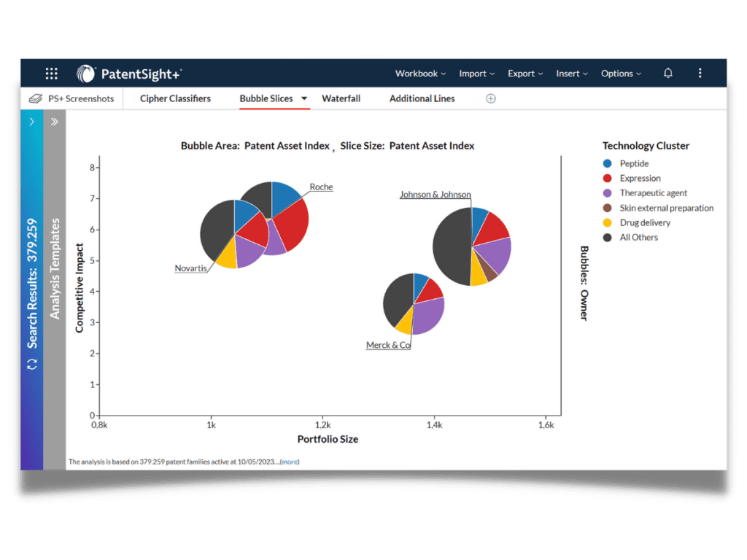Click the (more) link in the footer
Viewport: 747px width, 560px height.
point(290,462)
